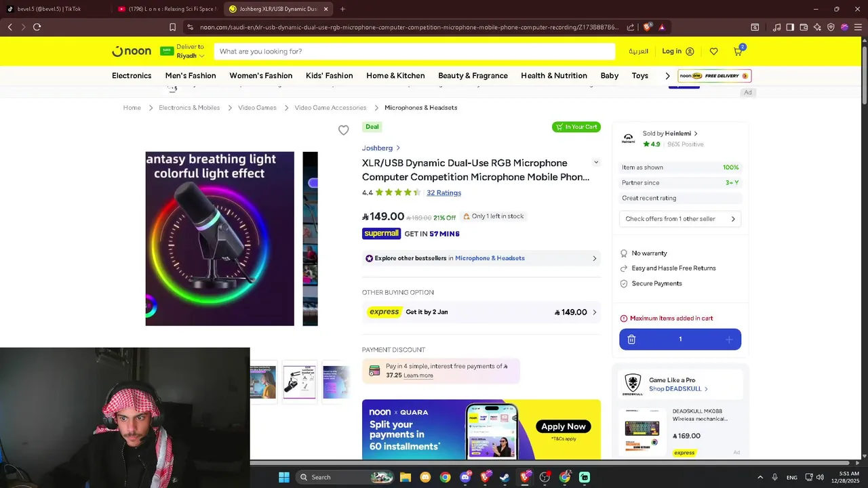Remove item using the trash icon in cart stepper
This screenshot has height=488, width=868.
pyautogui.click(x=631, y=340)
